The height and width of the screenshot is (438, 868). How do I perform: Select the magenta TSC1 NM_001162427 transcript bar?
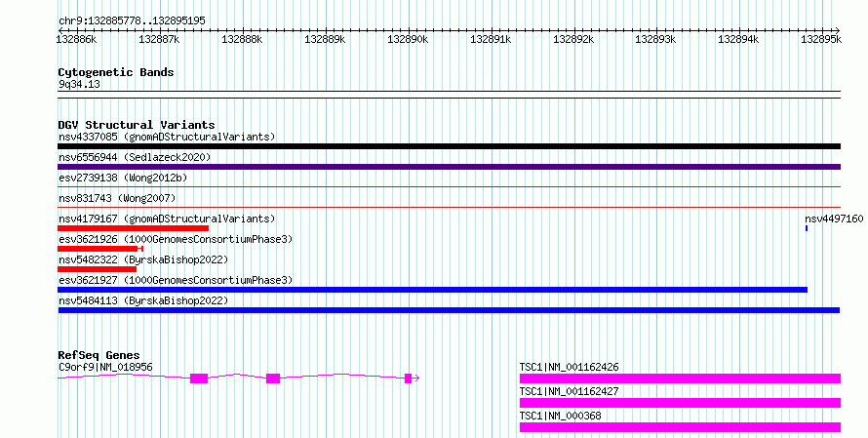680,403
